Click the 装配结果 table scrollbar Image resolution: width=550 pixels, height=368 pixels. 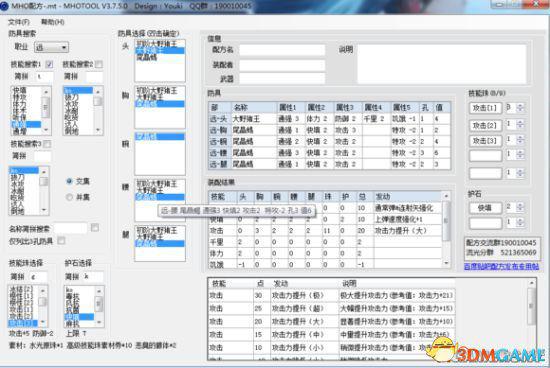click(x=446, y=230)
